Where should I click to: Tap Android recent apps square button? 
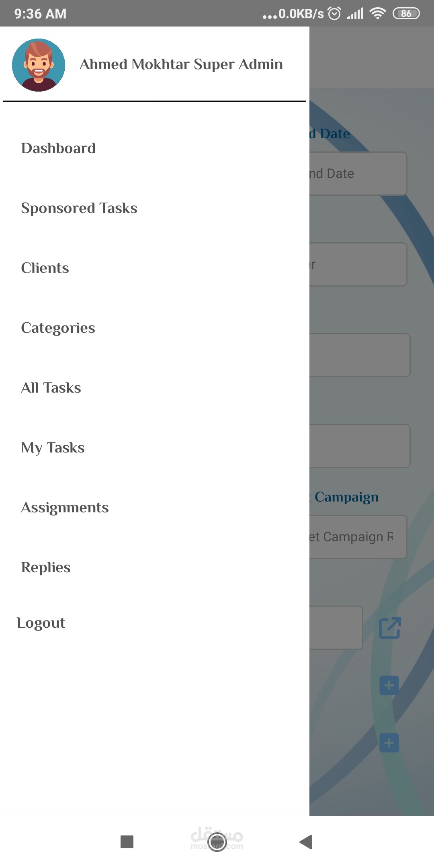click(x=127, y=841)
